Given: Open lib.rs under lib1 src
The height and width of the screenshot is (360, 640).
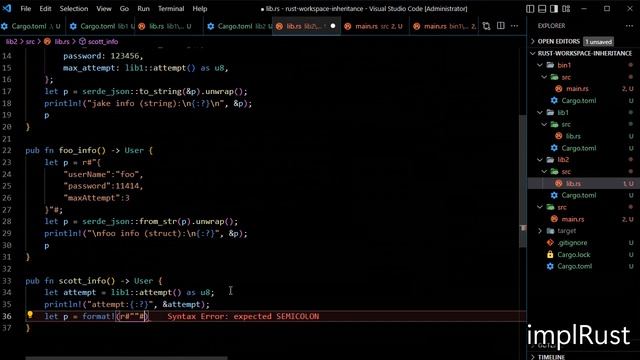Looking at the screenshot, I should click(573, 136).
